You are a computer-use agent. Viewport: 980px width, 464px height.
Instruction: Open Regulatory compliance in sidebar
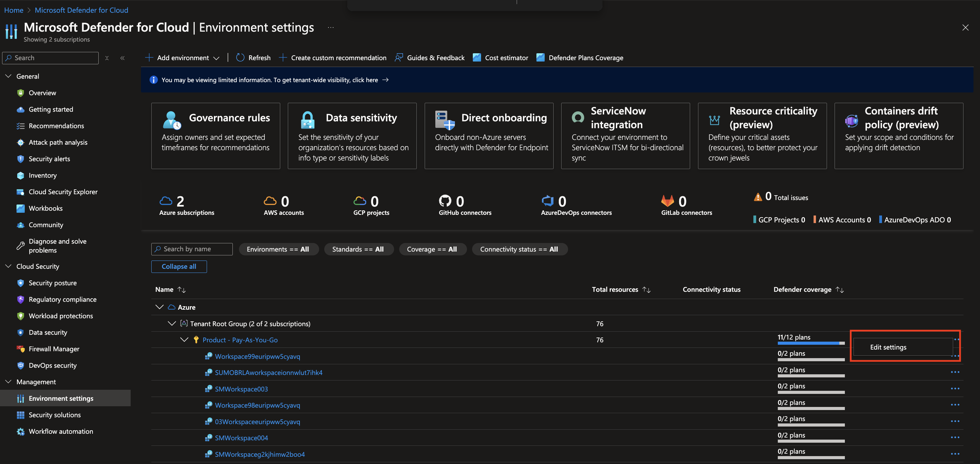click(62, 299)
